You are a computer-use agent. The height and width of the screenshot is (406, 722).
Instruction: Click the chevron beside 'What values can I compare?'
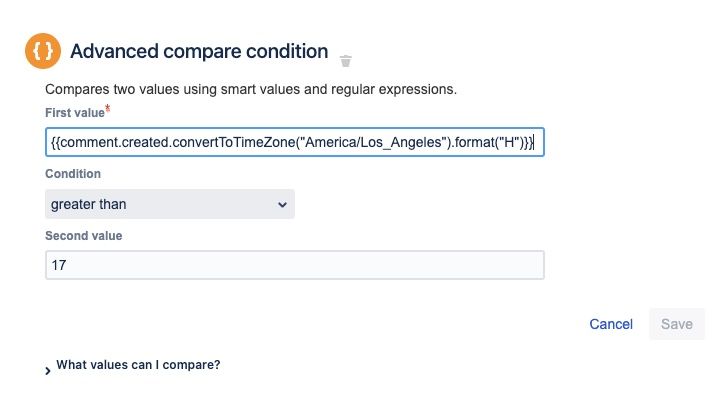[x=47, y=370]
